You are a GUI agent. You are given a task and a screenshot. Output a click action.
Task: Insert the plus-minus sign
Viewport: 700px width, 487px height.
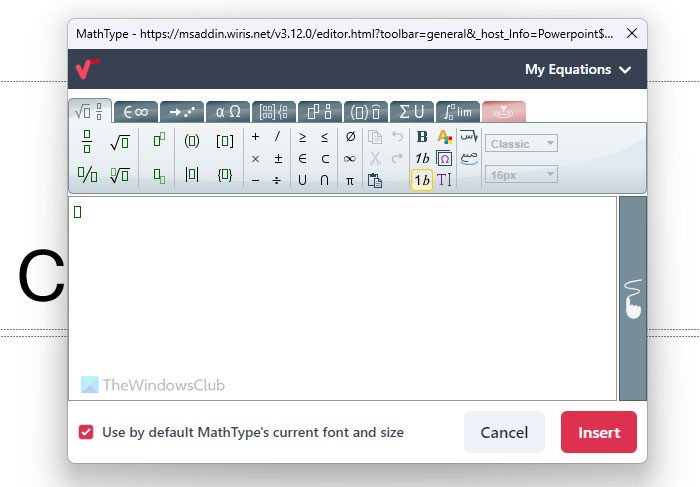278,158
